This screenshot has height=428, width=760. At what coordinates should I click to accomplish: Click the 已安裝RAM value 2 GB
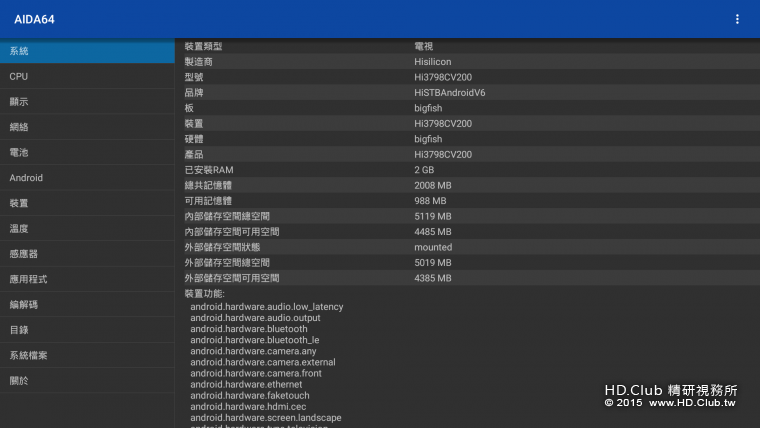pos(424,170)
